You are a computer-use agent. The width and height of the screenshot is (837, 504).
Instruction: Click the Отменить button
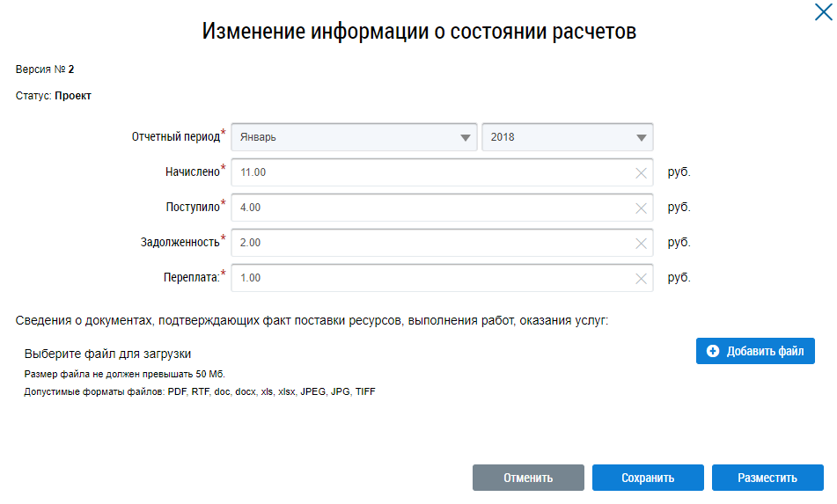pos(528,478)
